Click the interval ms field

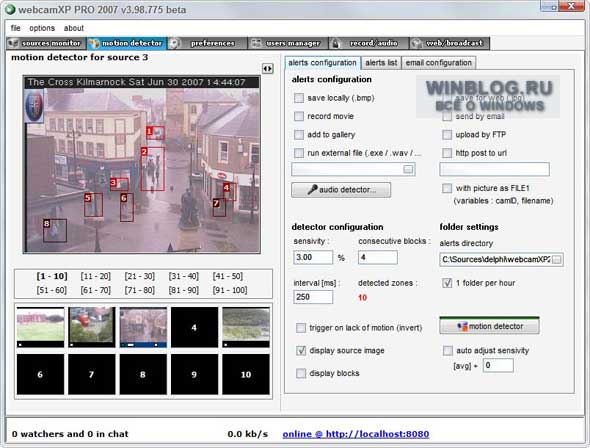(313, 297)
